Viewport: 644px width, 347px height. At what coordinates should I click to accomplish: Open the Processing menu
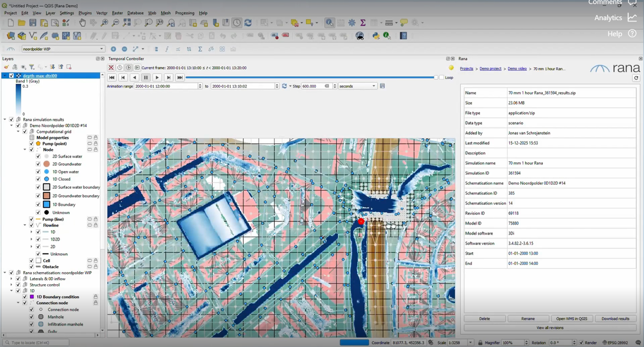coord(185,13)
